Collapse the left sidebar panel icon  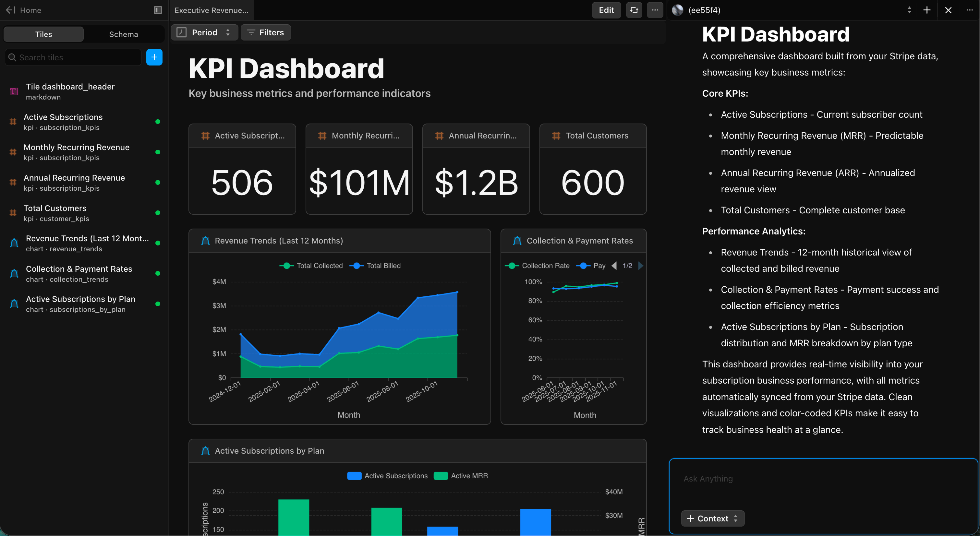coord(158,10)
